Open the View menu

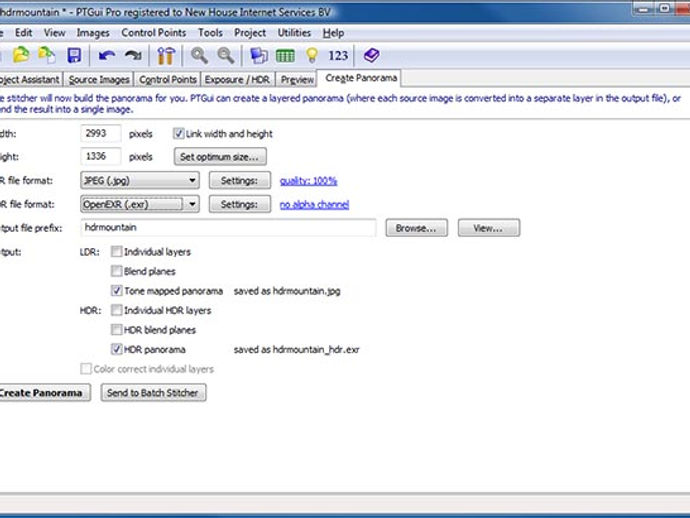click(54, 33)
